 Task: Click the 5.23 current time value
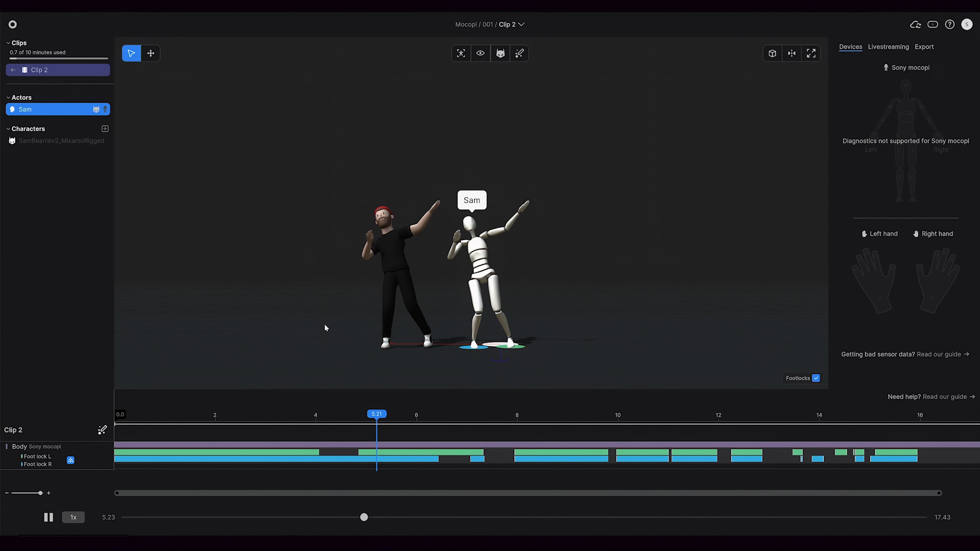108,518
